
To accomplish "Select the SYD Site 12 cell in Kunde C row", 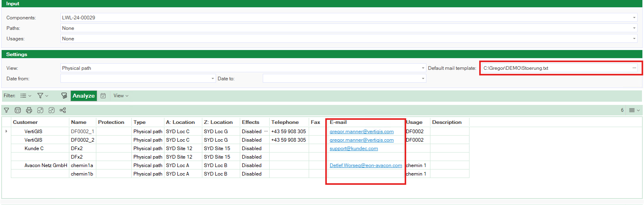I will tap(183, 149).
